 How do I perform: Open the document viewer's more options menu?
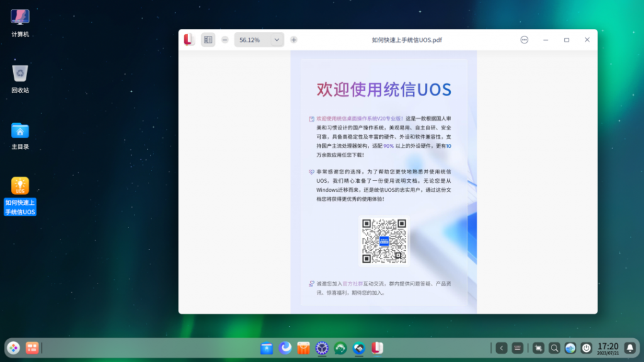[x=524, y=40]
